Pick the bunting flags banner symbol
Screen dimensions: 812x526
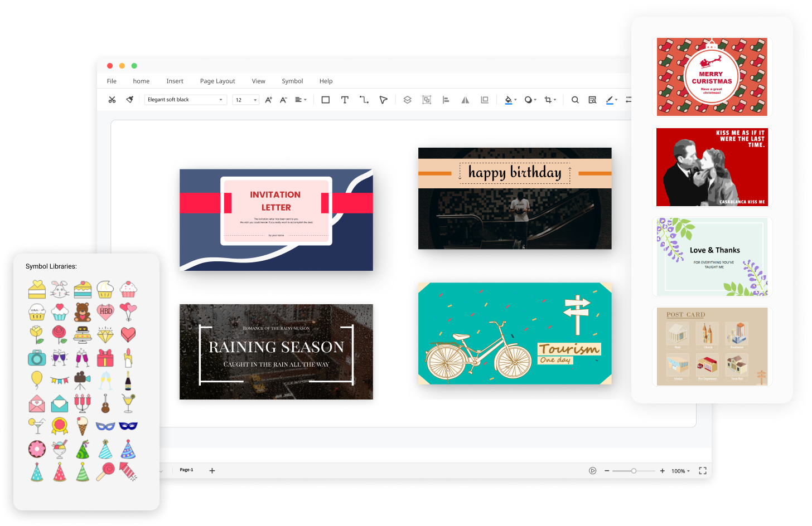click(60, 381)
